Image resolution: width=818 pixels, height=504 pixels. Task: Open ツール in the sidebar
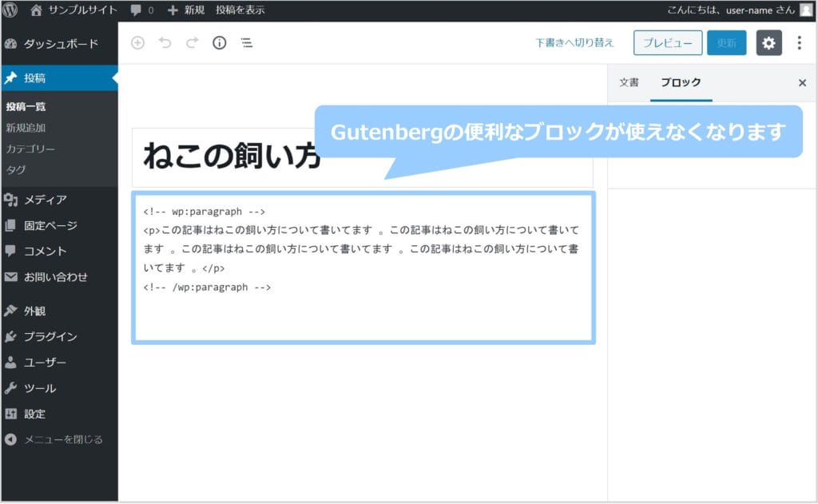point(59,388)
